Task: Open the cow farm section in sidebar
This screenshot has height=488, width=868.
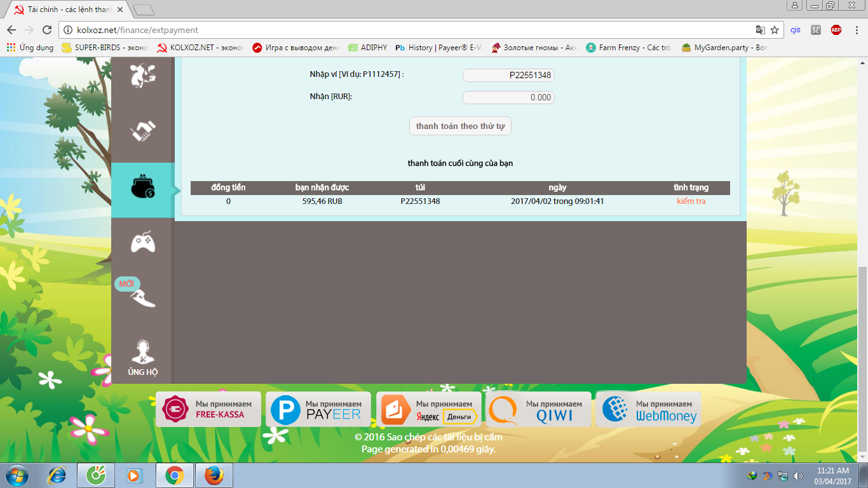Action: pyautogui.click(x=142, y=76)
